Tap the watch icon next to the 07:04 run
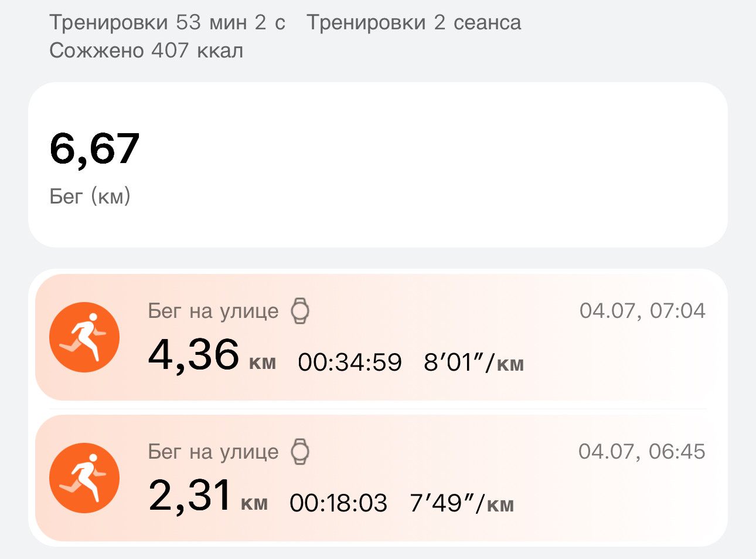Viewport: 756px width, 559px height. [x=300, y=311]
